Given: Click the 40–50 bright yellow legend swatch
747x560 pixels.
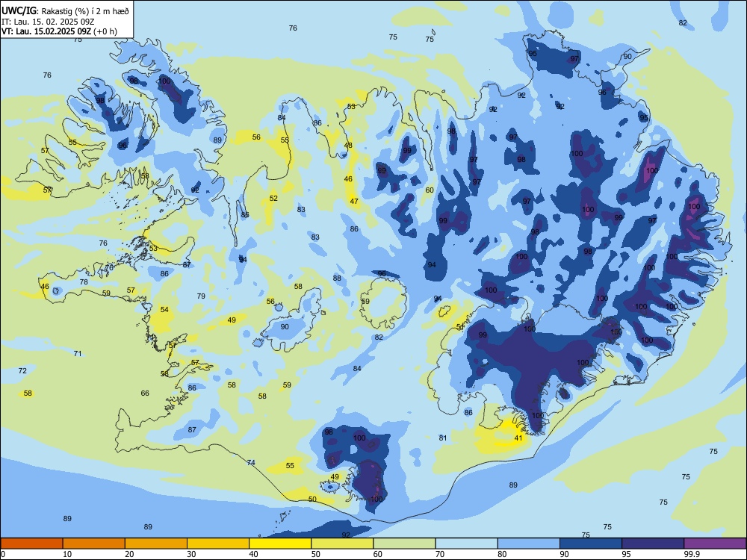Looking at the screenshot, I should click(x=280, y=544).
